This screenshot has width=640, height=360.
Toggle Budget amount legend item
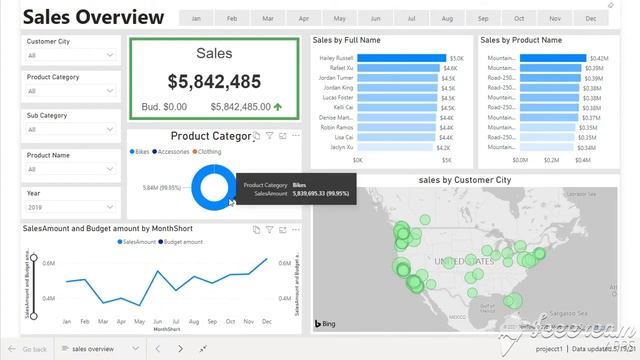(180, 242)
